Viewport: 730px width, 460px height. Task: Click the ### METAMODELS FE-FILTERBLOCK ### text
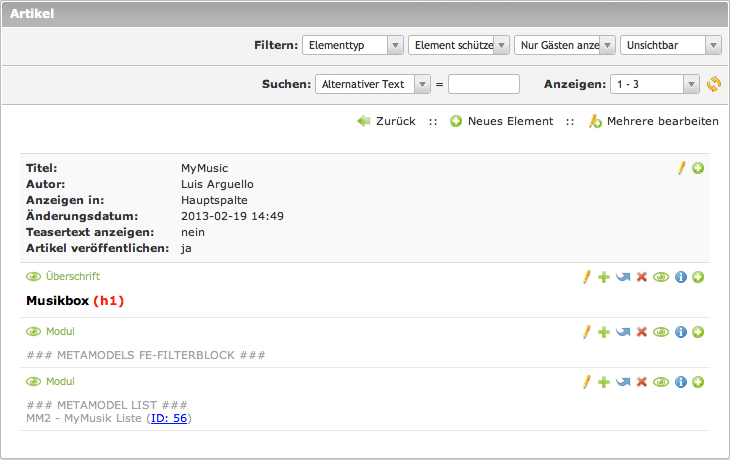pyautogui.click(x=146, y=355)
